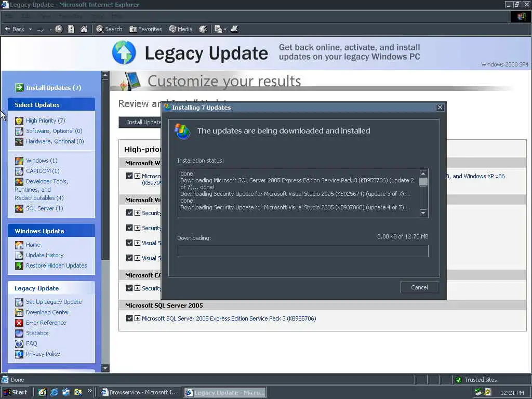Uncheck the SQL Server 2005 Express SP3 checkbox

pyautogui.click(x=129, y=318)
